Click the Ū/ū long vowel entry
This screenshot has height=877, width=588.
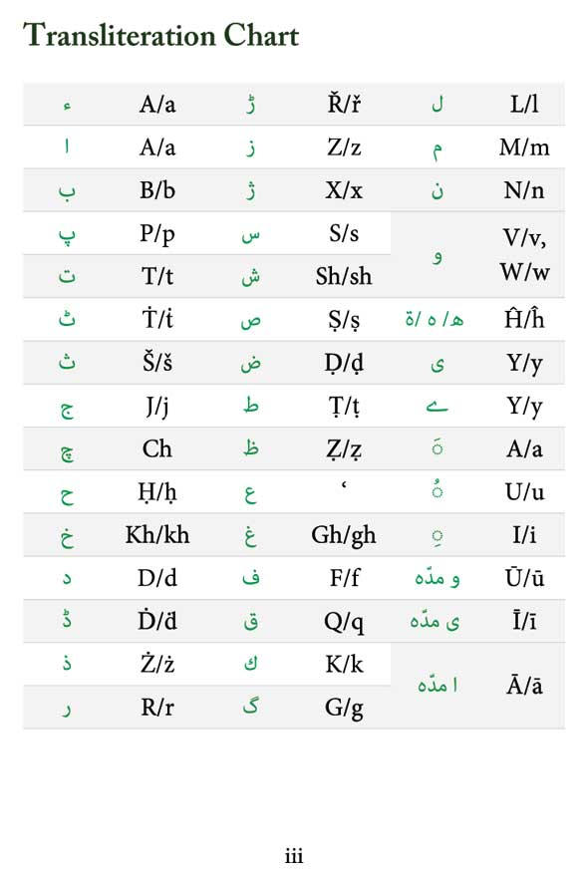(x=524, y=577)
